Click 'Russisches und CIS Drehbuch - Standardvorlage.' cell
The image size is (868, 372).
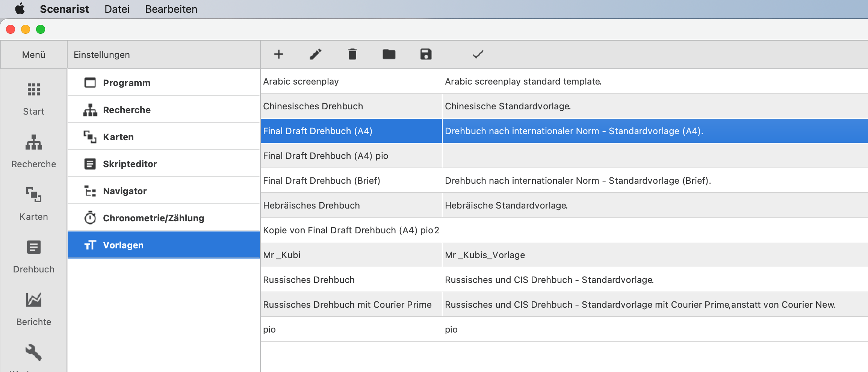(655, 280)
